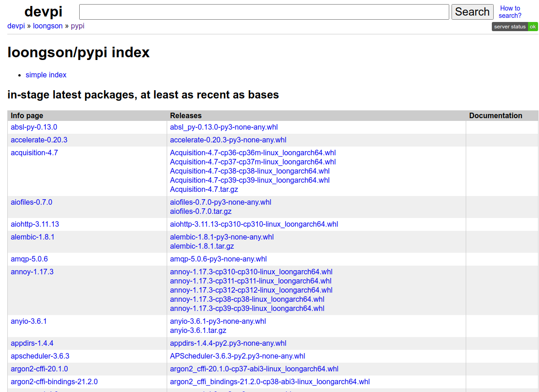Download aiofiles-0.7.0-py3-none-any.whl
Viewport: 539px width, 392px height.
pyautogui.click(x=220, y=202)
